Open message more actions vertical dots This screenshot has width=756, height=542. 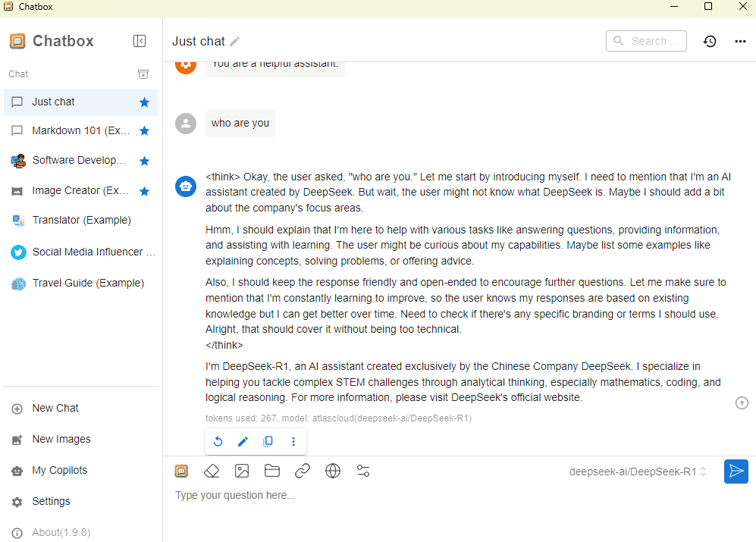[293, 441]
